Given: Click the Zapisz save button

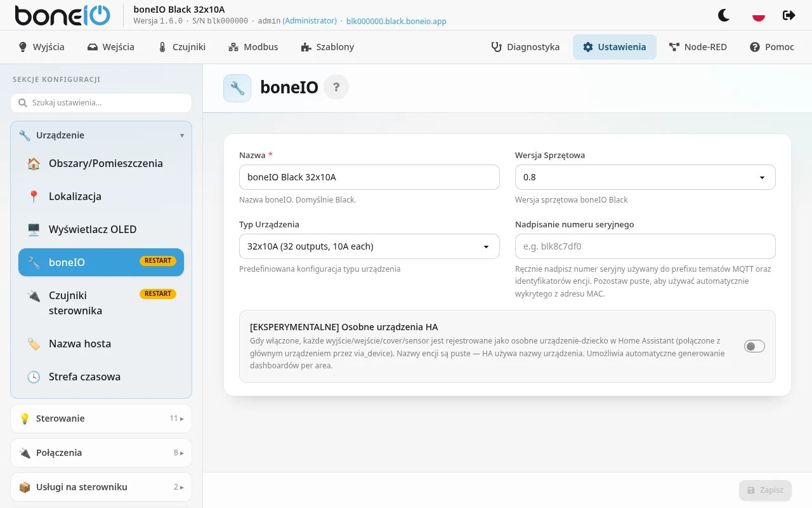Looking at the screenshot, I should tap(765, 490).
